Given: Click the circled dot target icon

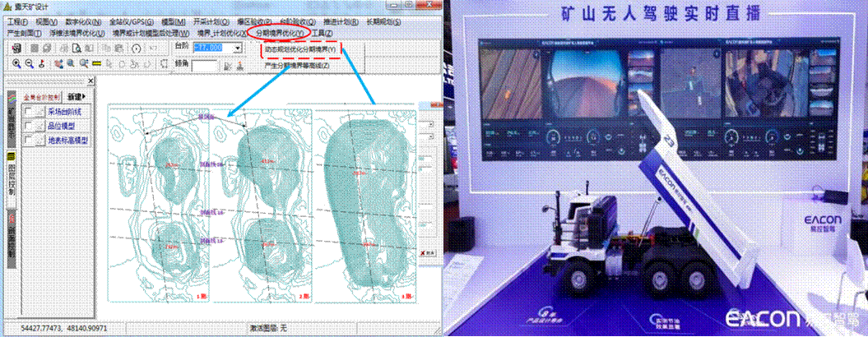Looking at the screenshot, I should (x=137, y=49).
